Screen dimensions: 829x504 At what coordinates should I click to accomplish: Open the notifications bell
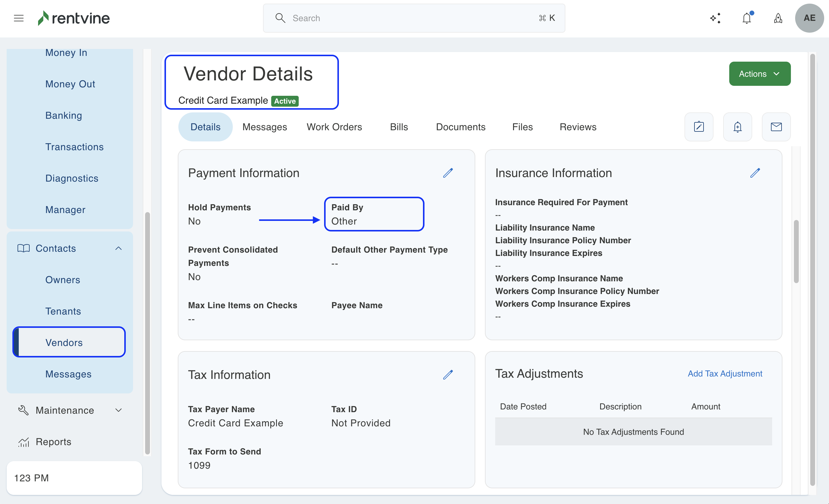click(746, 18)
